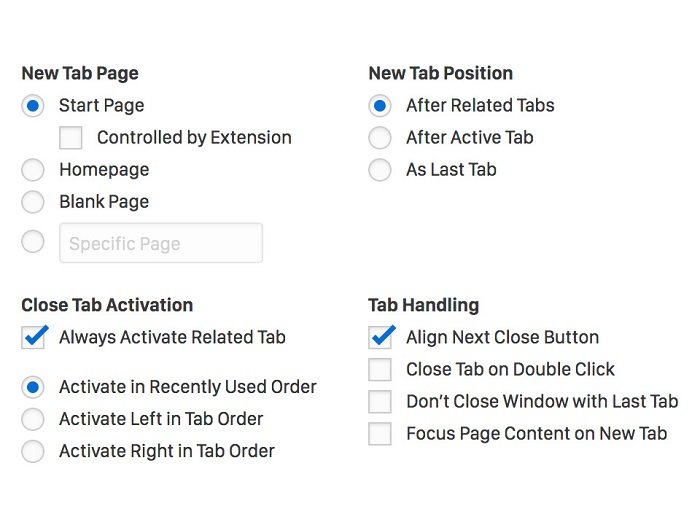This screenshot has height=525, width=700.
Task: Disable the Align Next Close Button checkbox
Action: point(381,338)
